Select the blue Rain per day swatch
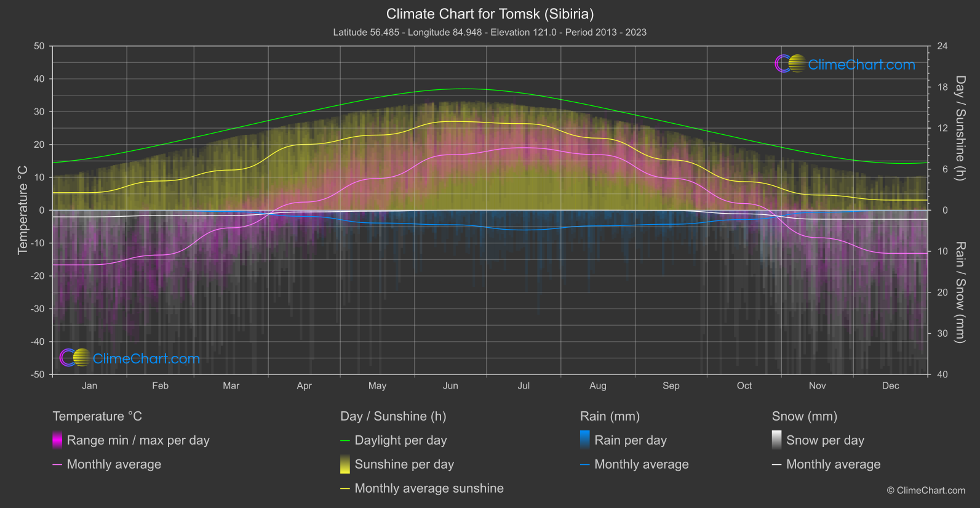Viewport: 980px width, 508px height. coord(585,440)
